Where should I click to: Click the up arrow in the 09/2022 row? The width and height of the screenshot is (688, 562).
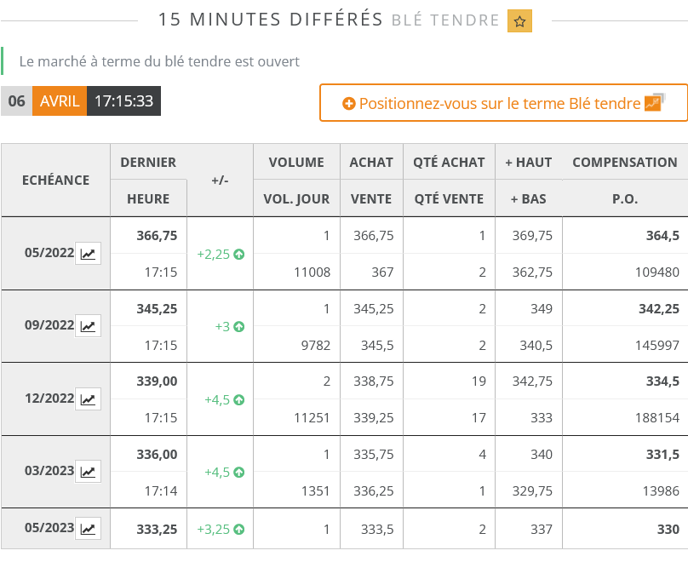[239, 326]
